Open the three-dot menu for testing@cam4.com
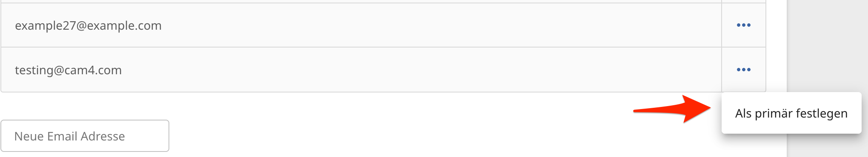The image size is (868, 157). pos(743,70)
